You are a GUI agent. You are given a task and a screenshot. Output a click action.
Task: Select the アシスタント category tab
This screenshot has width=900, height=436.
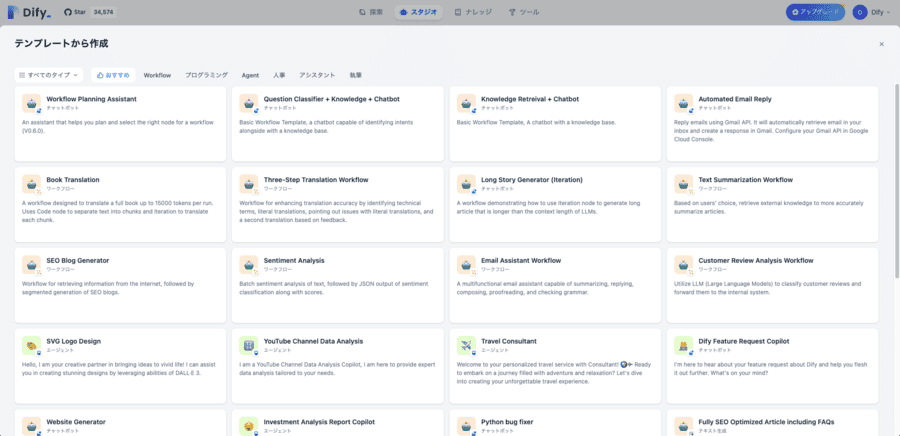(x=317, y=75)
